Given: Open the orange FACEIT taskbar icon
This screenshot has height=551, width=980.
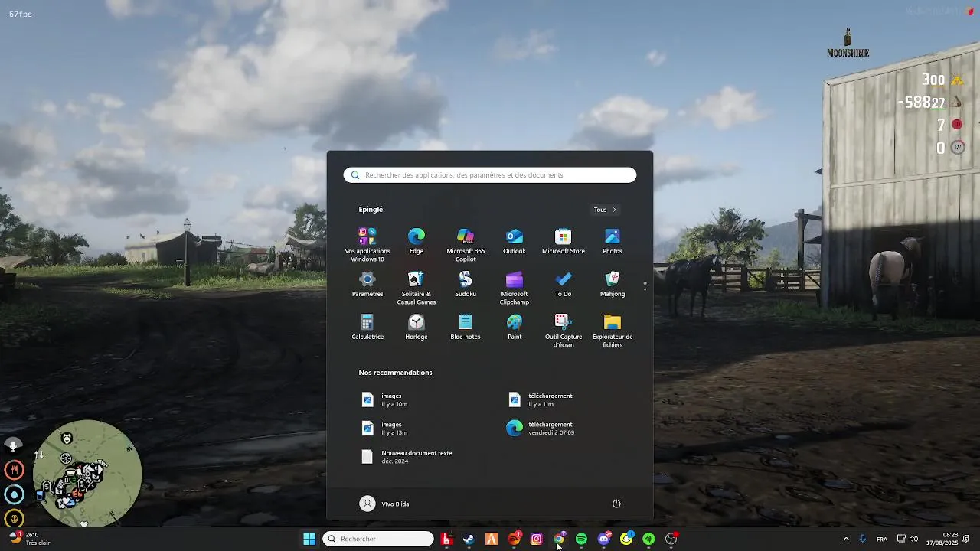Looking at the screenshot, I should pyautogui.click(x=492, y=539).
